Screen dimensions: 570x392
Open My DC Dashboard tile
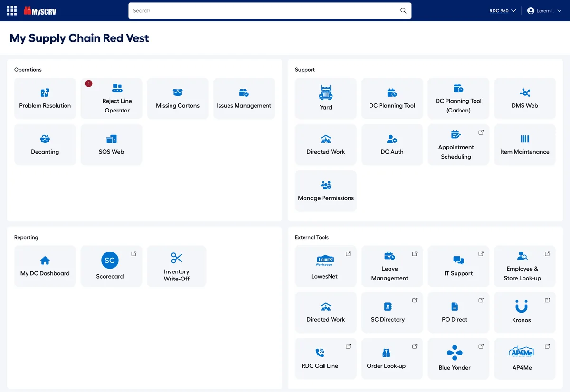(x=45, y=266)
